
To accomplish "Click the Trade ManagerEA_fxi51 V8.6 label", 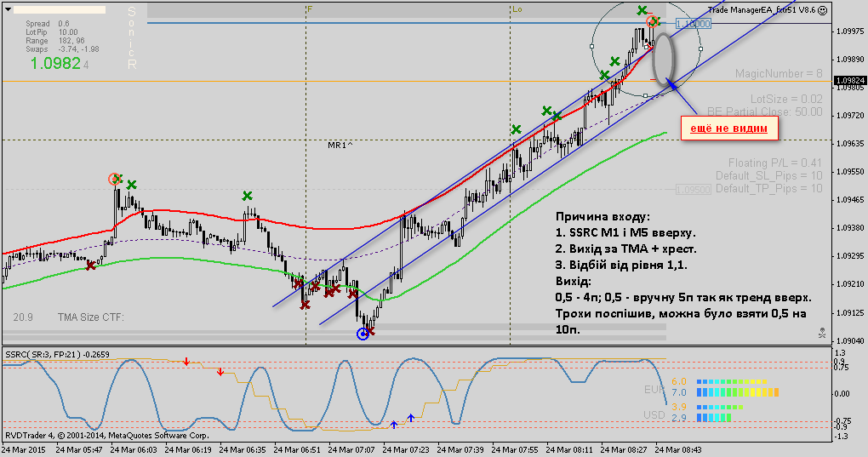I will point(761,10).
